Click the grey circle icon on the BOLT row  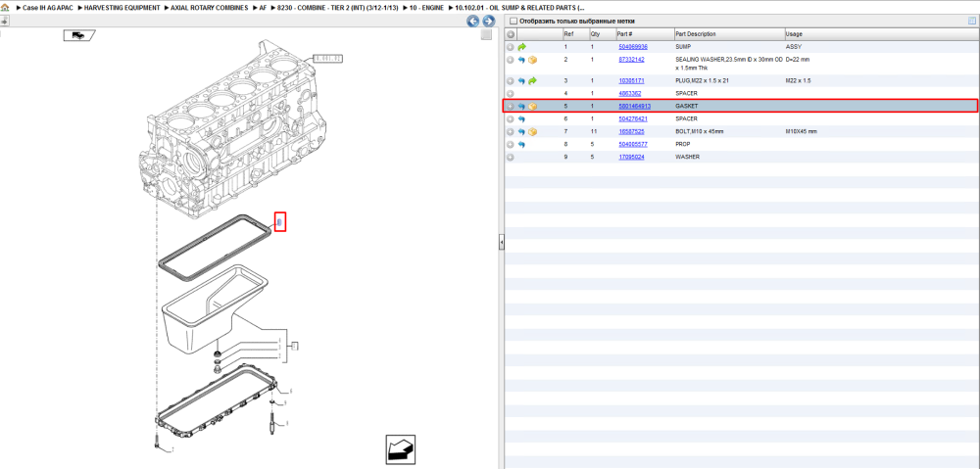tap(511, 132)
